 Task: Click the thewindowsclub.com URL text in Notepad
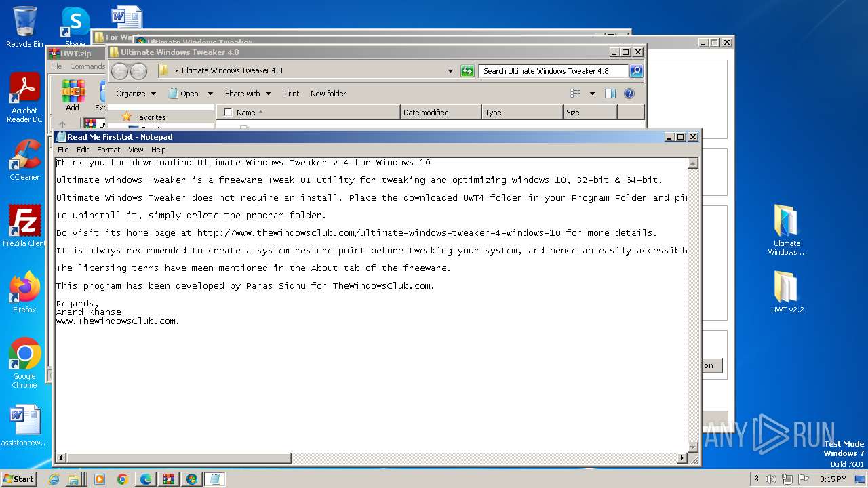379,233
